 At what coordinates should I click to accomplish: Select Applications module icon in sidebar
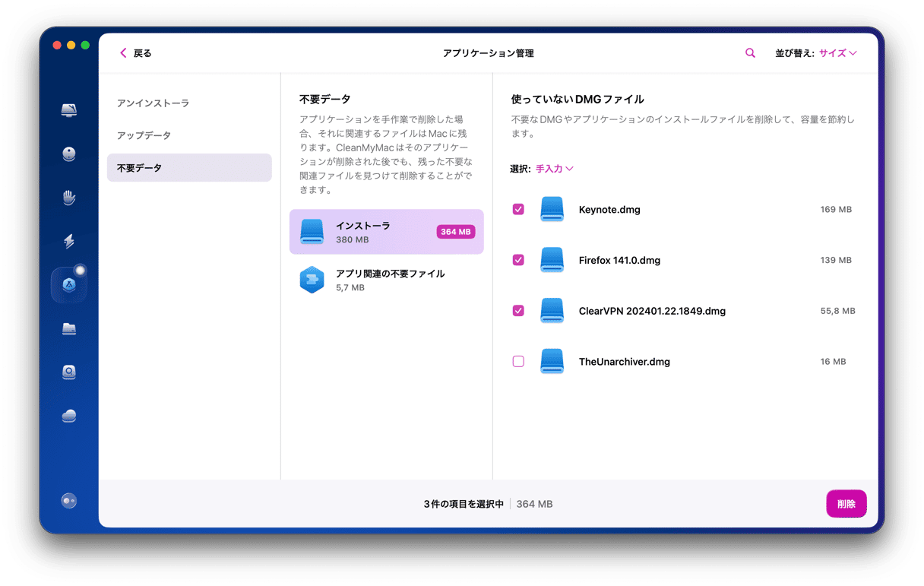click(x=69, y=285)
